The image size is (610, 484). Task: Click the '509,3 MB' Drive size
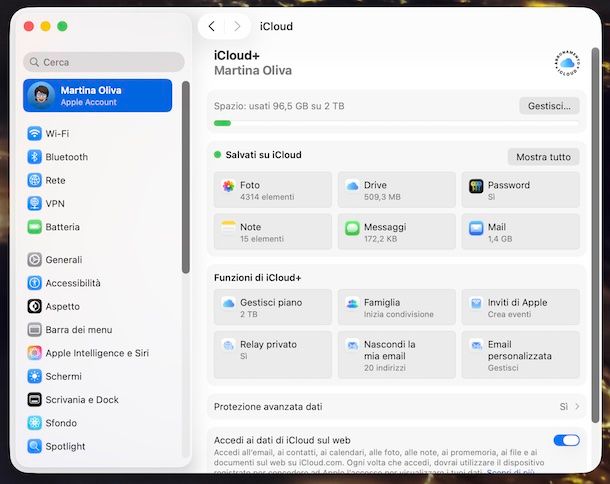382,197
